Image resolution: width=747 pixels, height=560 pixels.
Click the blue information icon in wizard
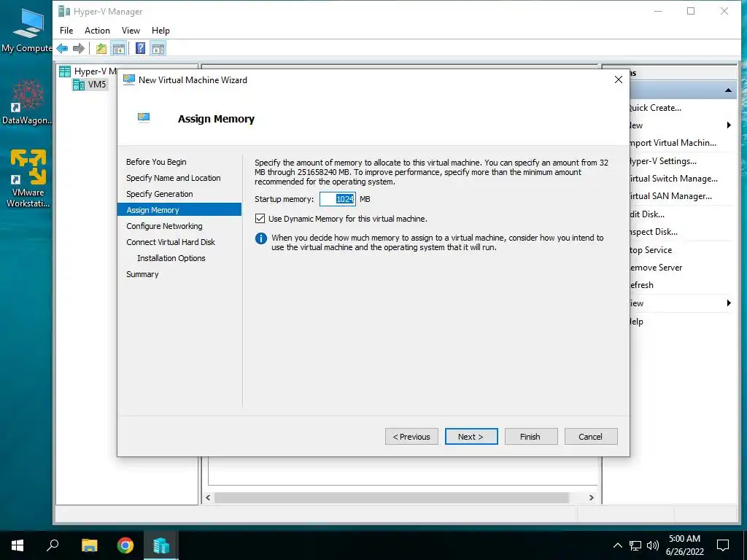(x=261, y=238)
